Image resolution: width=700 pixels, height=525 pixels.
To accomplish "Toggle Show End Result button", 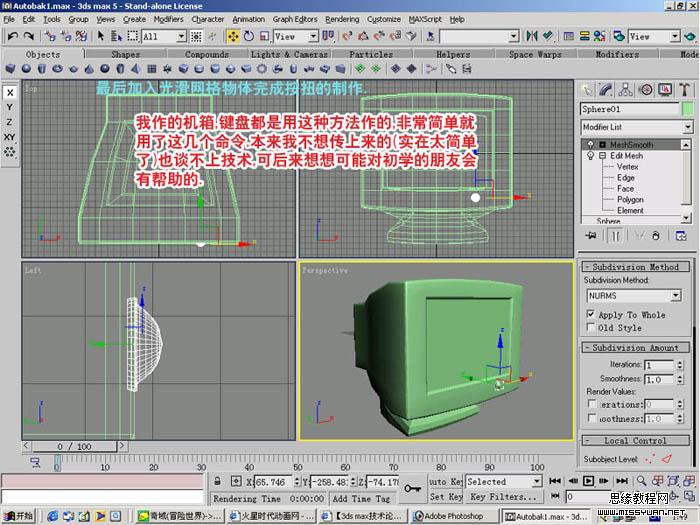I will (616, 236).
